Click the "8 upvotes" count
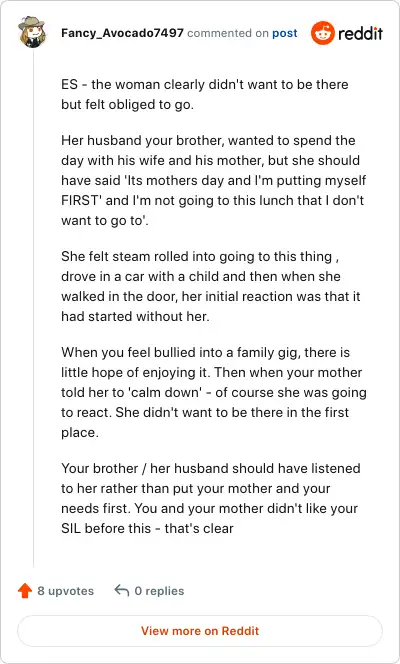Image resolution: width=400 pixels, height=664 pixels. 66,591
